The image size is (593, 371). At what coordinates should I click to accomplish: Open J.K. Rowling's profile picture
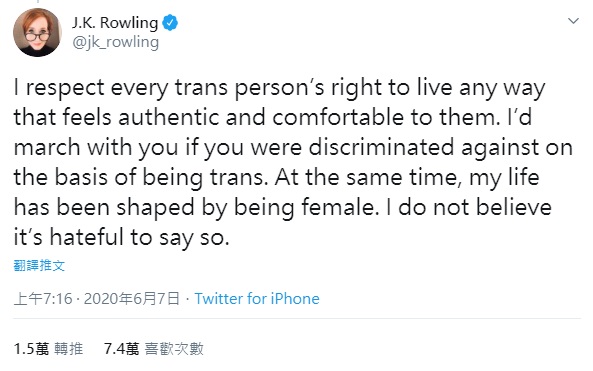pyautogui.click(x=37, y=32)
